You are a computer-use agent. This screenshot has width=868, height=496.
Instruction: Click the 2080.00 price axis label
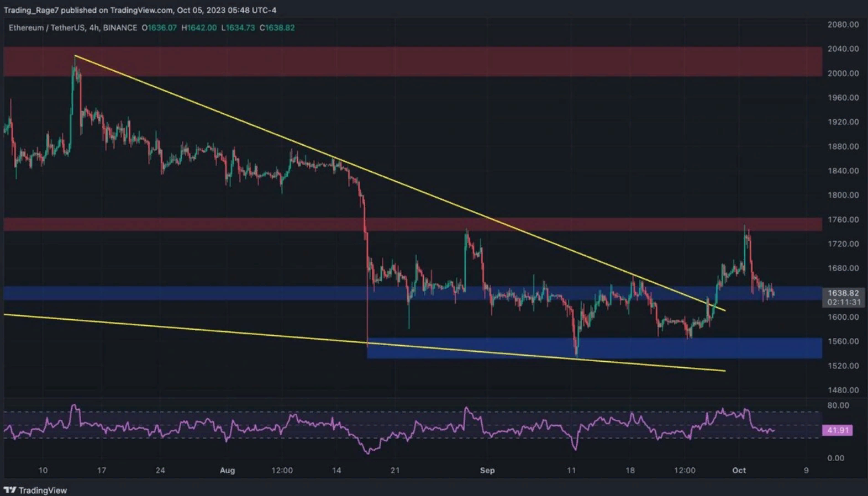click(843, 24)
